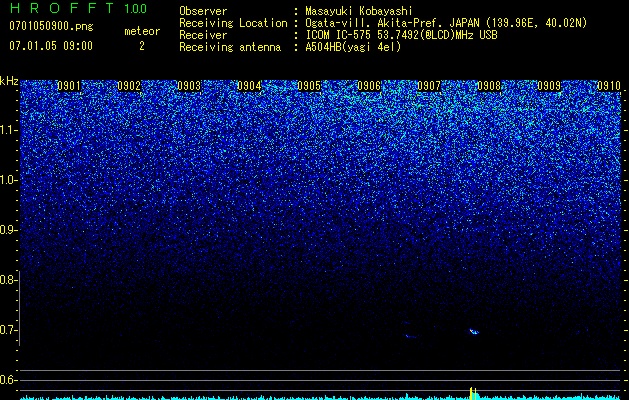Click the meteor label
Viewport: 629px width, 400px height.
[142, 31]
